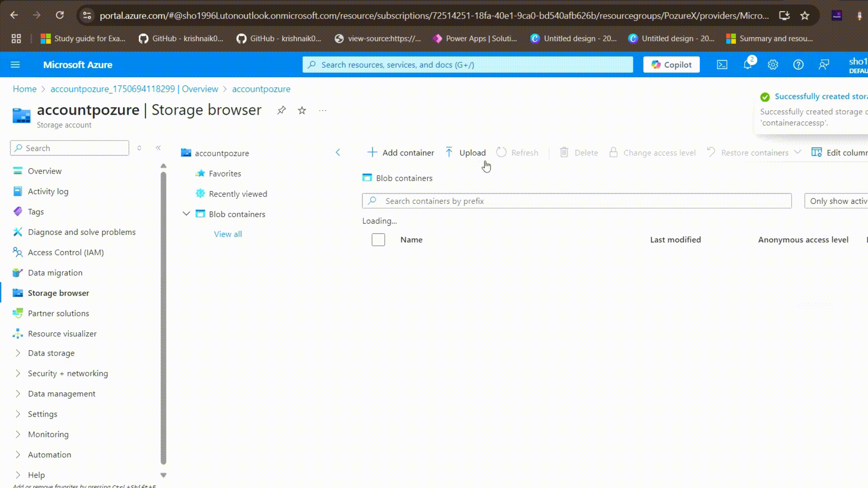Viewport: 868px width, 488px height.
Task: Select Storage browser in the resource menu
Action: pos(58,293)
